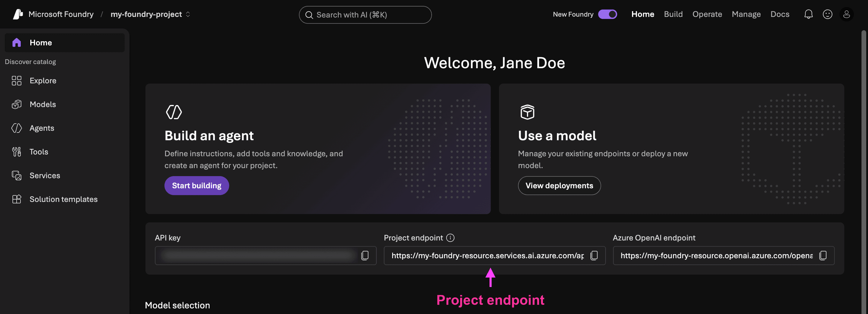Copy the Azure OpenAI endpoint URL
The height and width of the screenshot is (314, 868).
823,255
